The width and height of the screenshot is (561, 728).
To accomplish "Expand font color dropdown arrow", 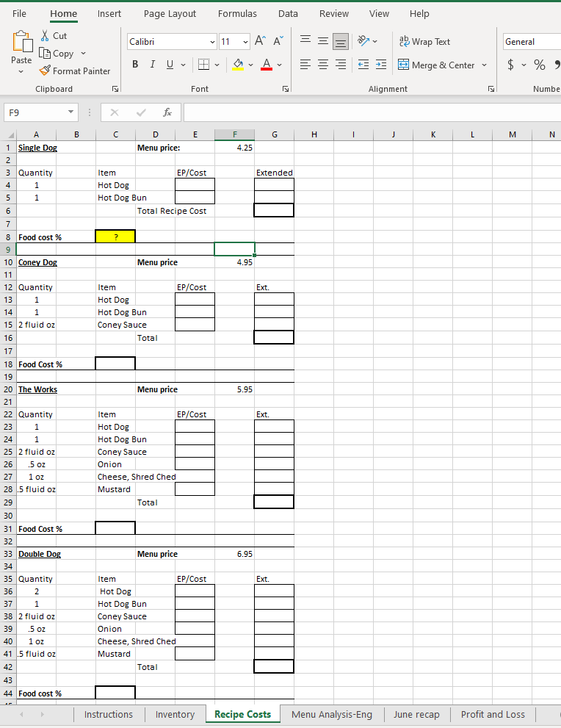I will coord(279,65).
